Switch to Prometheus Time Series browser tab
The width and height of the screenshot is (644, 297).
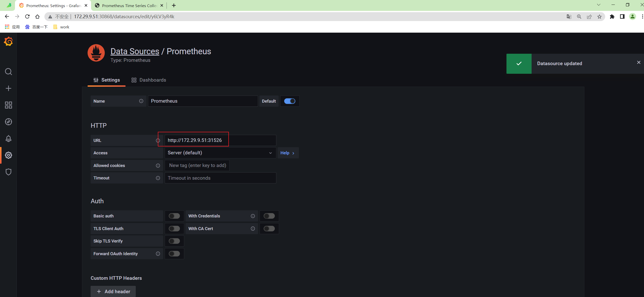tap(129, 6)
